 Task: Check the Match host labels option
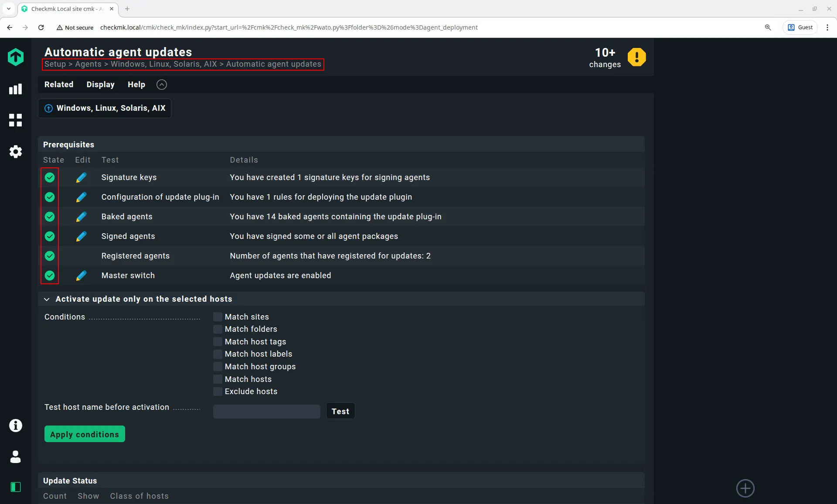click(218, 354)
